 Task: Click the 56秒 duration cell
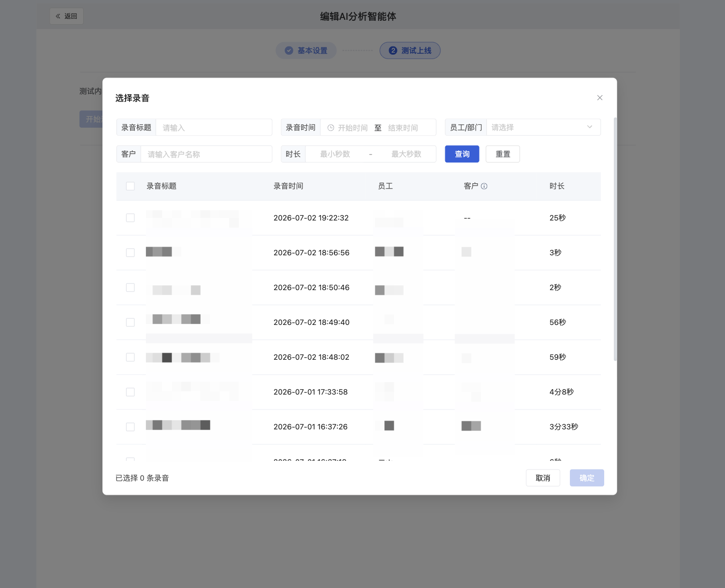[x=558, y=323]
